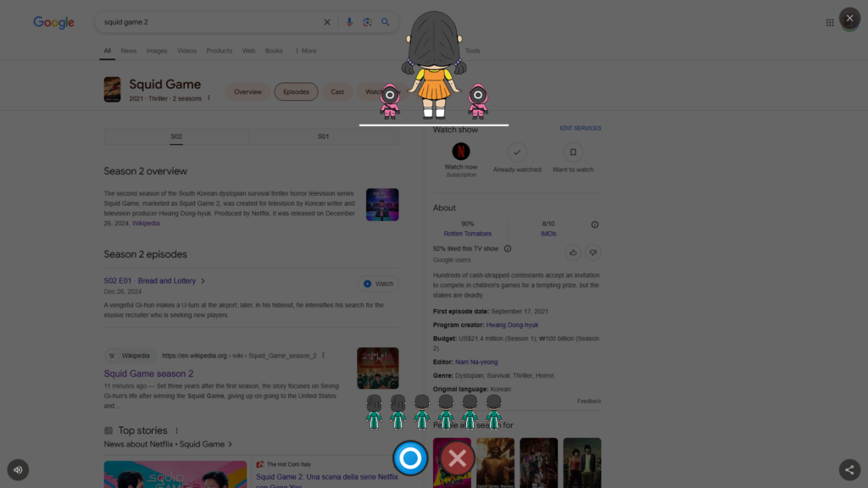Dislike this TV show thumbs down
This screenshot has width=868, height=488.
(x=593, y=252)
